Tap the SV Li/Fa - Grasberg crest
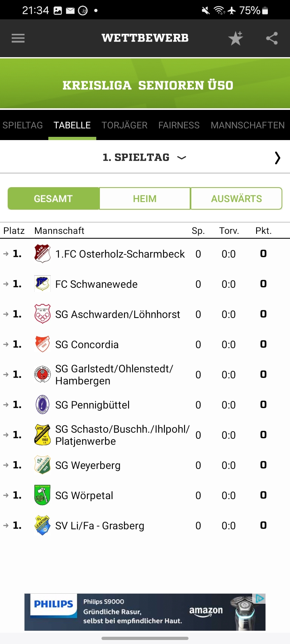The image size is (290, 644). pyautogui.click(x=42, y=525)
